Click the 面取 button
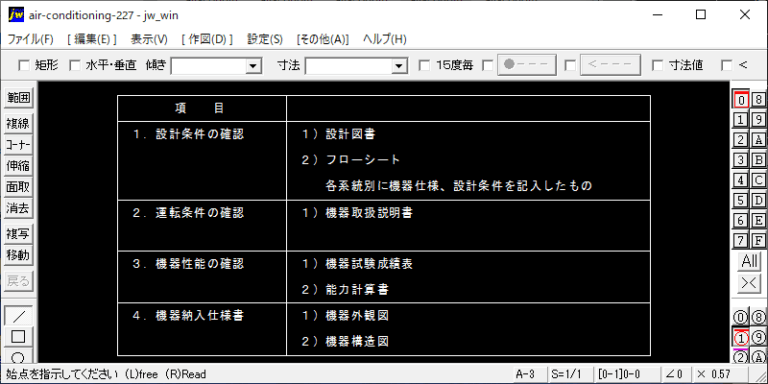 pyautogui.click(x=18, y=187)
